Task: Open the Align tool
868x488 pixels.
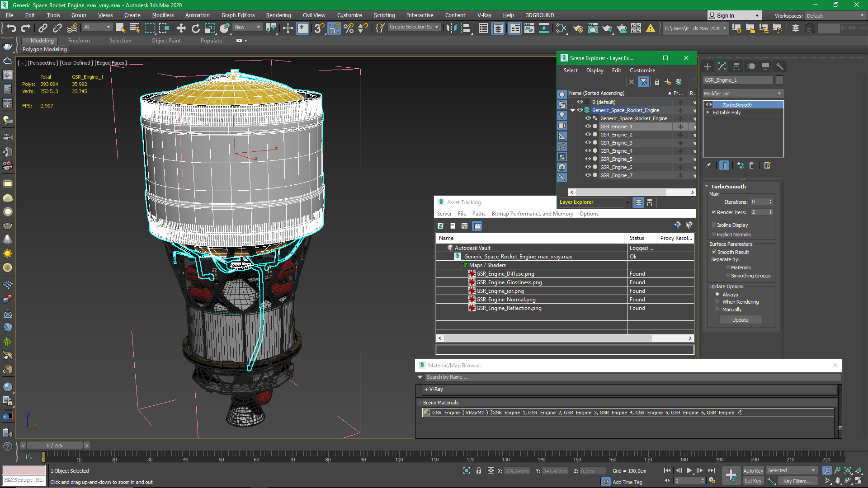Action: tap(466, 28)
